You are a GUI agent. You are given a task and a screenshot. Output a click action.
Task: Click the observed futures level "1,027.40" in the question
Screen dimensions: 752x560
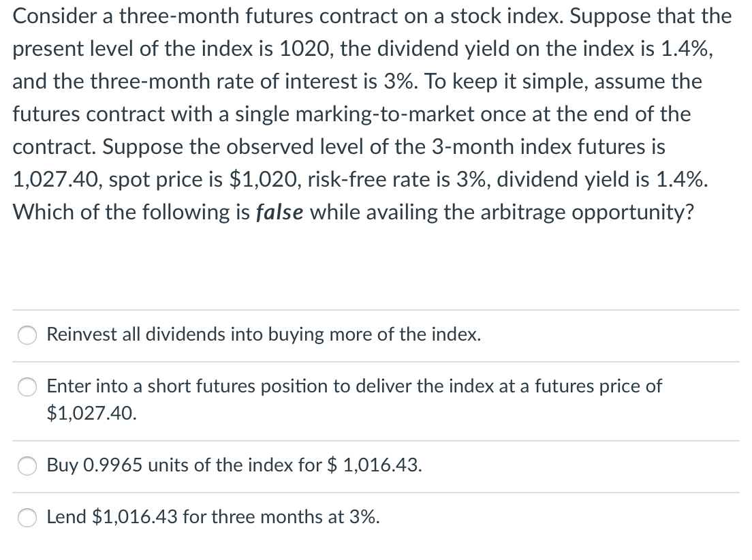pyautogui.click(x=58, y=179)
